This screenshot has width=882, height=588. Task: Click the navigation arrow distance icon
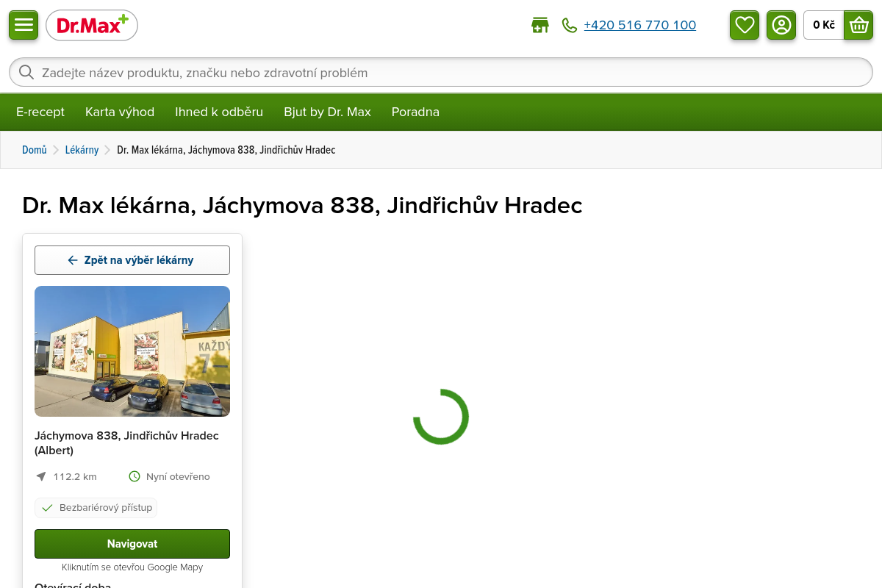coord(41,476)
